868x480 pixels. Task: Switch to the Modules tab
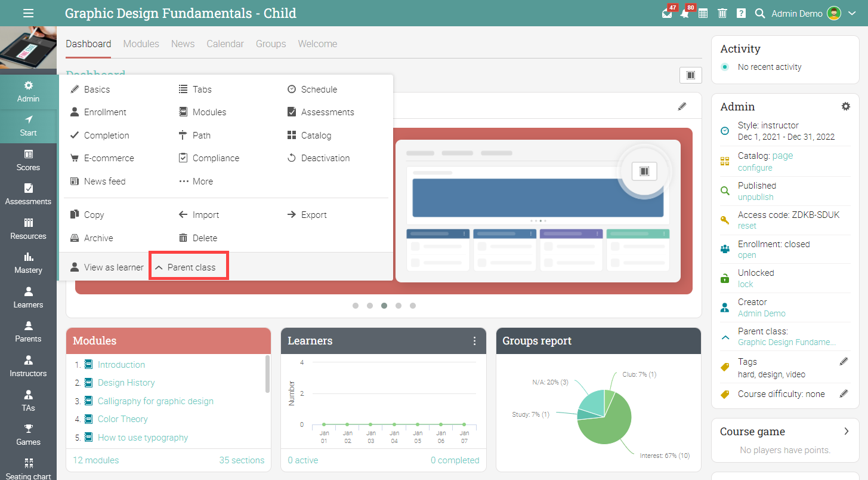click(141, 44)
